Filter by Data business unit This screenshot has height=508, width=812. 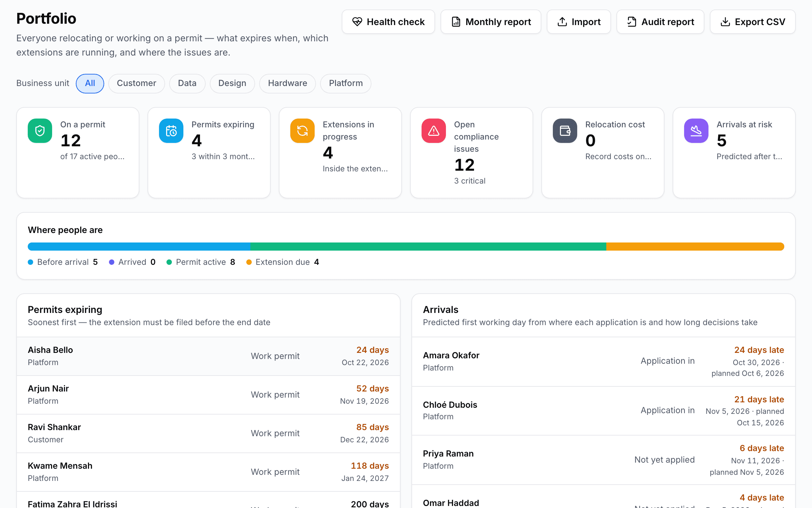pos(187,83)
